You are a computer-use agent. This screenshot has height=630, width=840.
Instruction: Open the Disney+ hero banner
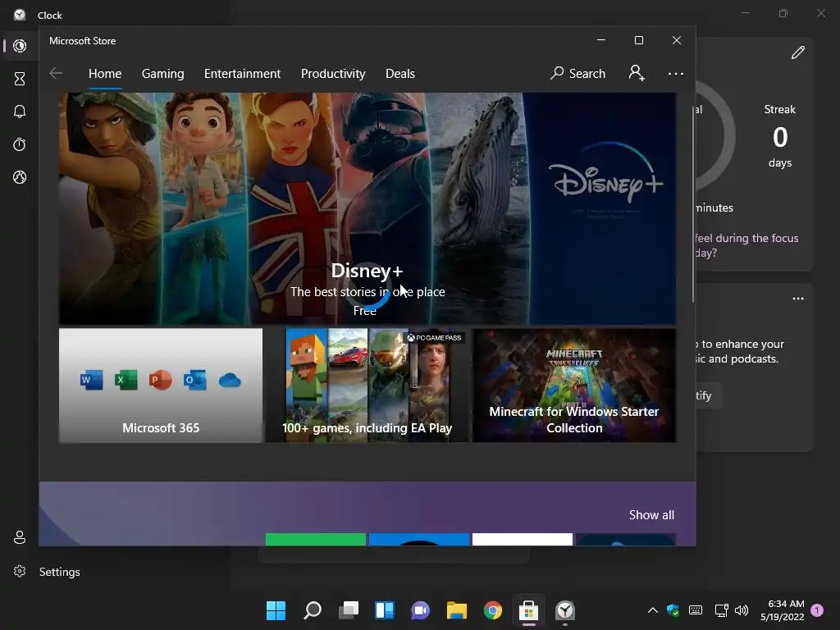(x=367, y=208)
